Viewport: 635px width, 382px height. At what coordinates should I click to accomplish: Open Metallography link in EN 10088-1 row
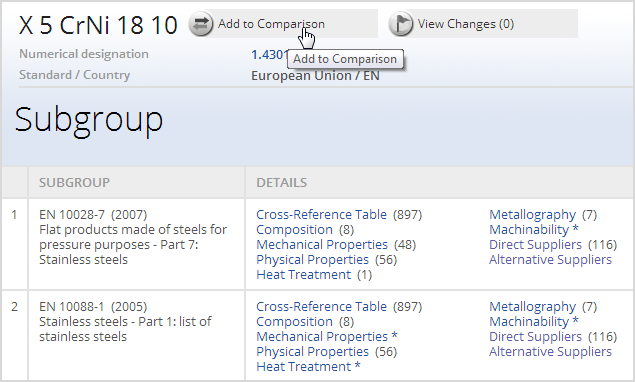click(533, 306)
